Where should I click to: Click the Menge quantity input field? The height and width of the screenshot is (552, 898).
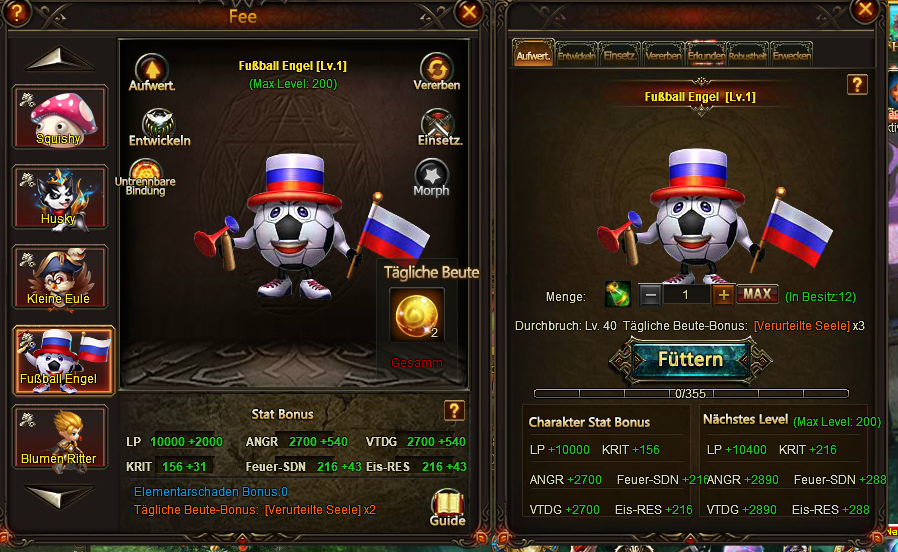pyautogui.click(x=686, y=295)
